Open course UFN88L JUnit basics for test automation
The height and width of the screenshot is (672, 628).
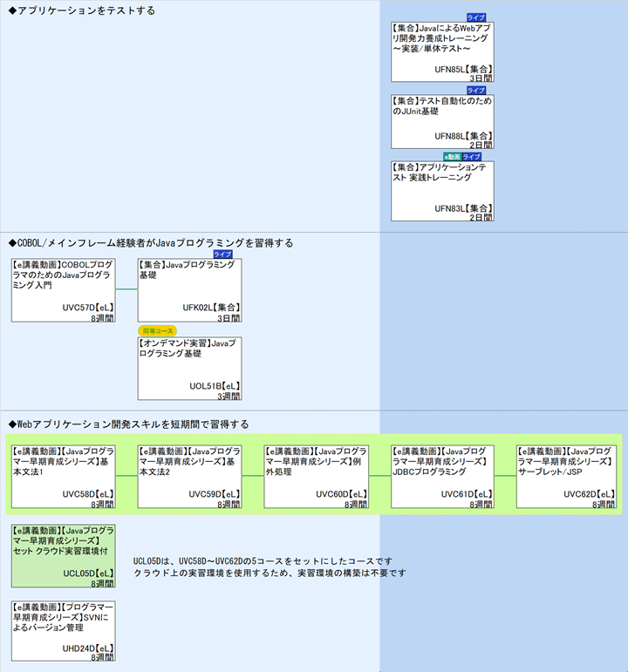[442, 122]
